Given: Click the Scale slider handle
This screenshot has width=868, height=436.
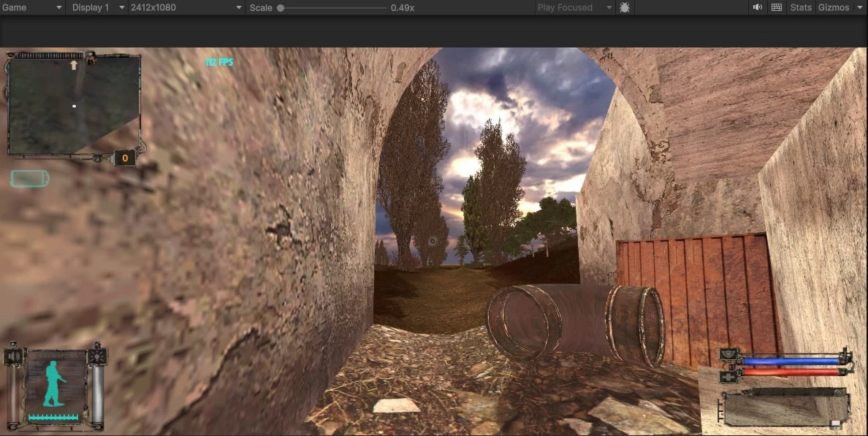Looking at the screenshot, I should click(281, 8).
